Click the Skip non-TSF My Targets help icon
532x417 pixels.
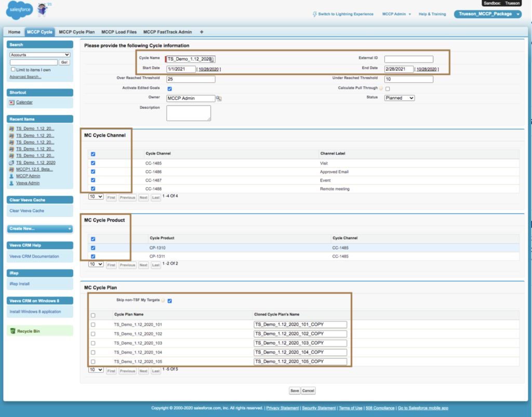click(x=163, y=300)
